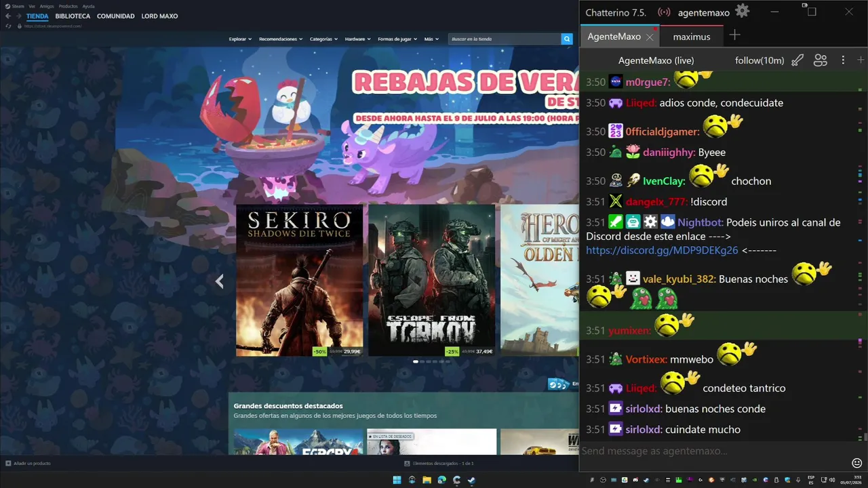This screenshot has height=488, width=868.
Task: Open moderation mode sword icon
Action: 797,60
